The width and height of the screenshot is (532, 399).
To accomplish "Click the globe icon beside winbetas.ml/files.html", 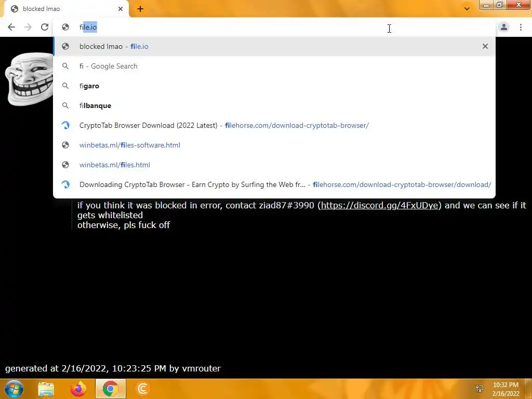I will pos(65,165).
